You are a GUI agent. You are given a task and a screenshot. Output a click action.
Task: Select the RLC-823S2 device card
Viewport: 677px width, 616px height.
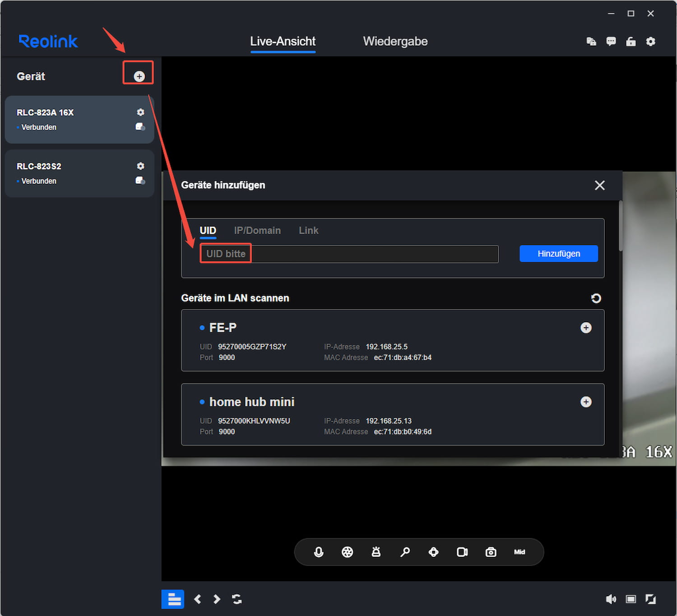pyautogui.click(x=79, y=173)
